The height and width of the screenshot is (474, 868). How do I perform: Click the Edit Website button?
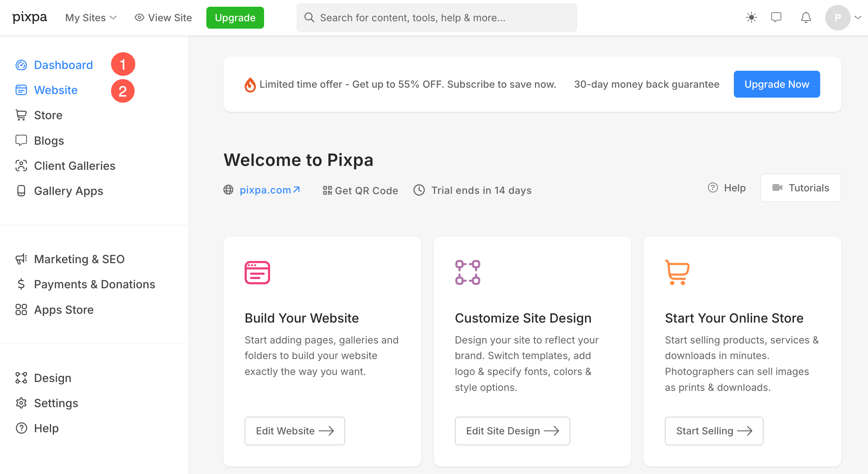pyautogui.click(x=295, y=431)
